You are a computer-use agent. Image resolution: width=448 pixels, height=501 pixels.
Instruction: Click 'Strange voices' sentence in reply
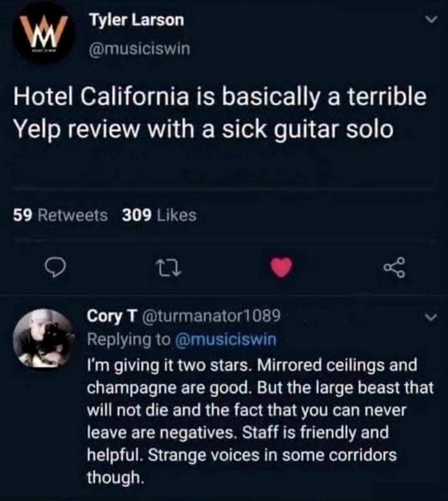click(x=242, y=466)
